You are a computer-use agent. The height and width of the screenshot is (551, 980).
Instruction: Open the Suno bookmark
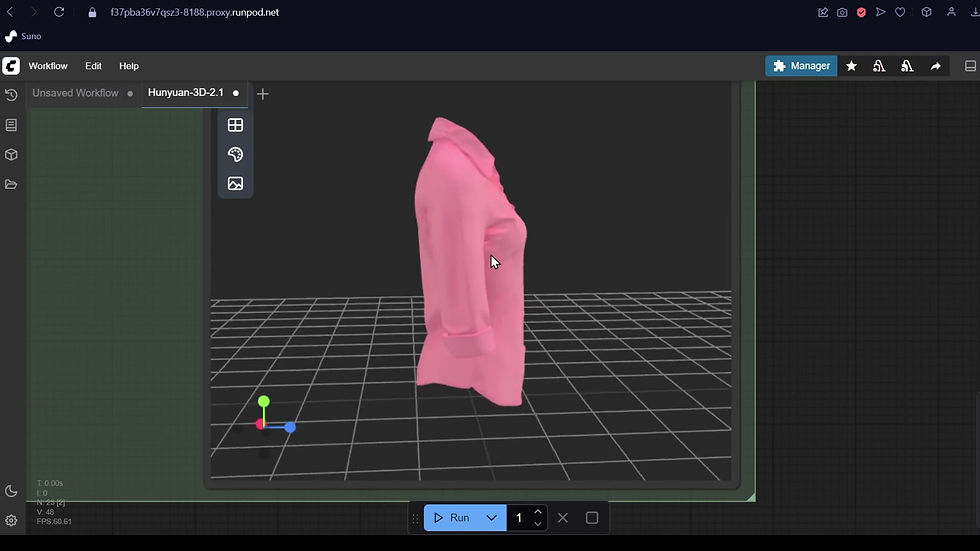coord(23,36)
